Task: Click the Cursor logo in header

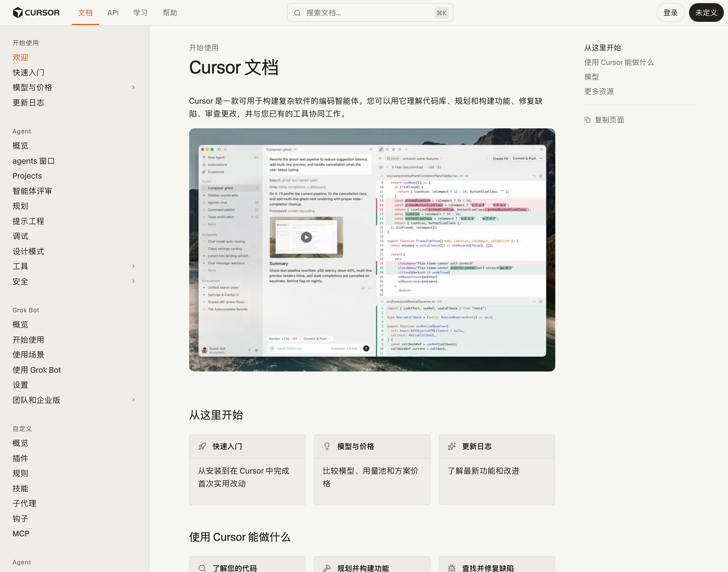Action: (36, 12)
